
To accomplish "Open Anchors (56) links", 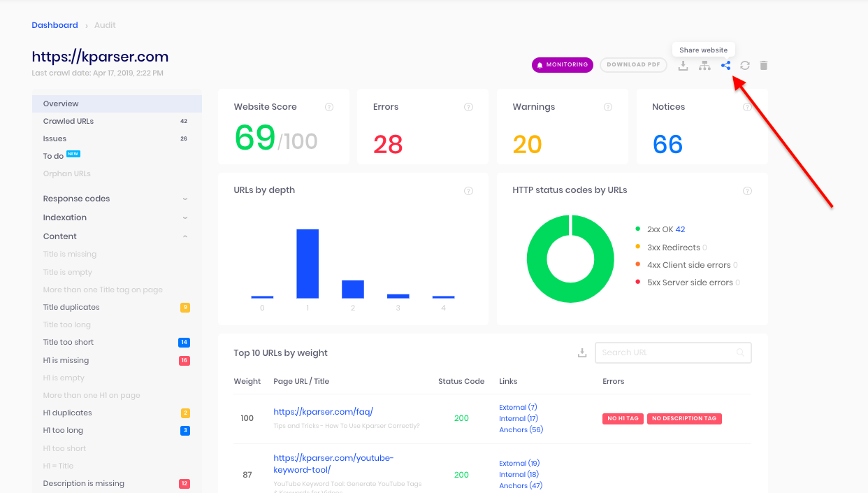I will pos(521,429).
